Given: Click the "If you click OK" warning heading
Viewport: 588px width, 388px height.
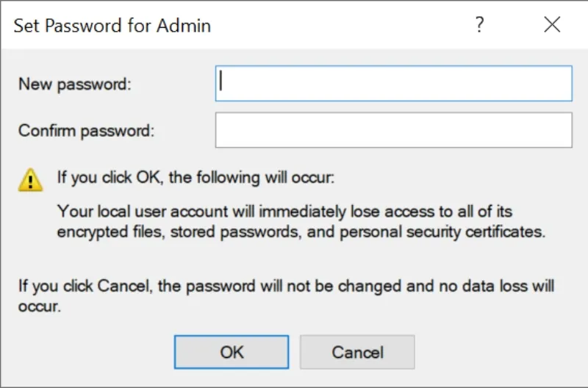Looking at the screenshot, I should click(196, 178).
